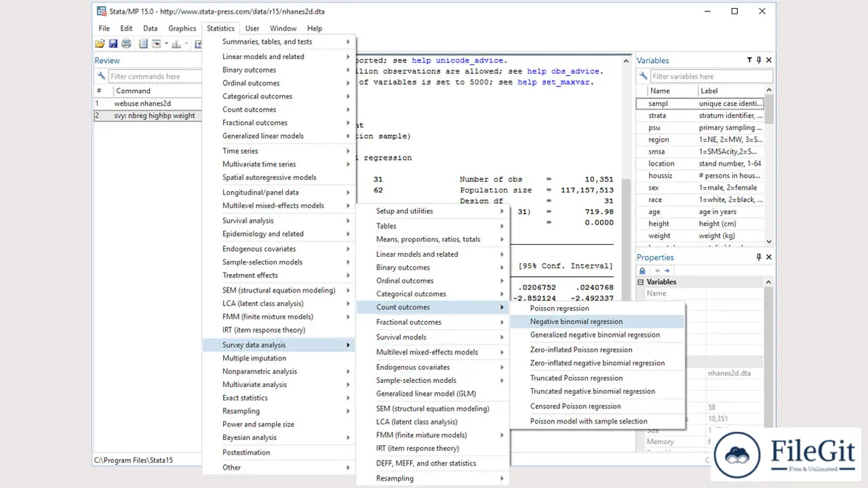Expand Multivariate time series submenu

coord(279,164)
